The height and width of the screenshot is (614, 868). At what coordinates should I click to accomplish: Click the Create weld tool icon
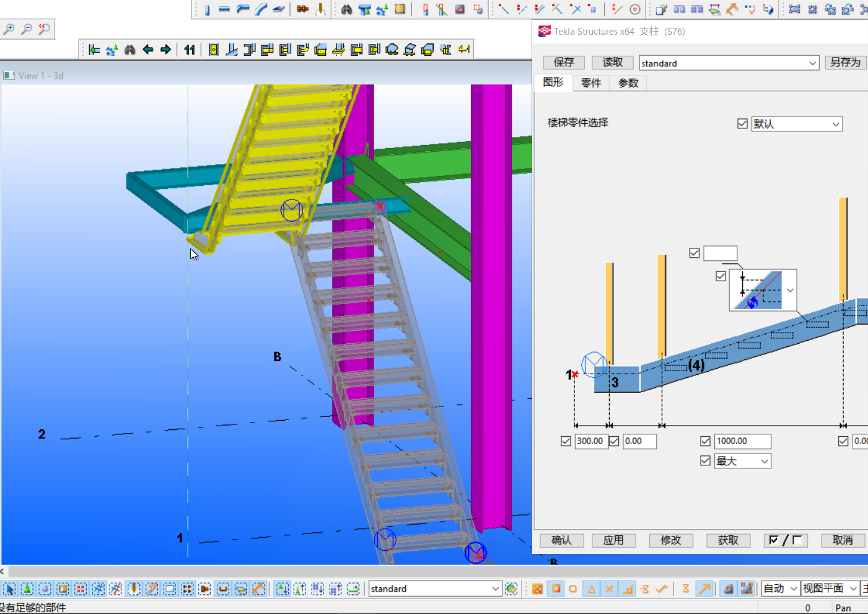pos(320,9)
